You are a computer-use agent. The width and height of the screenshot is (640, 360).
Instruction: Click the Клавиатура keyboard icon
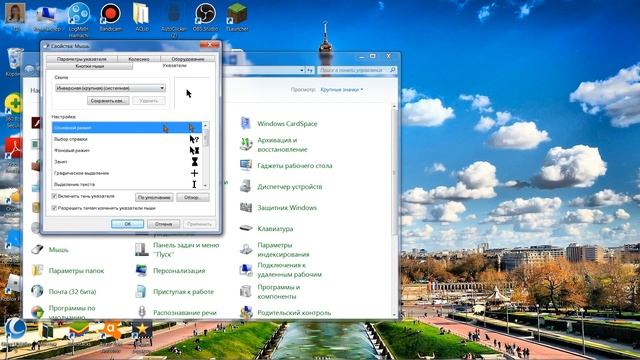[x=246, y=229]
